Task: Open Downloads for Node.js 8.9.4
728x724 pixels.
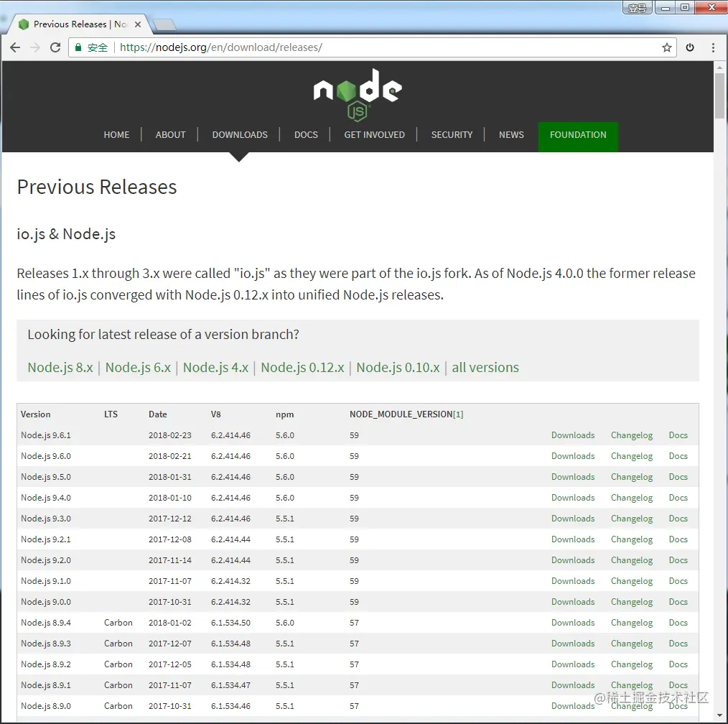Action: click(573, 622)
